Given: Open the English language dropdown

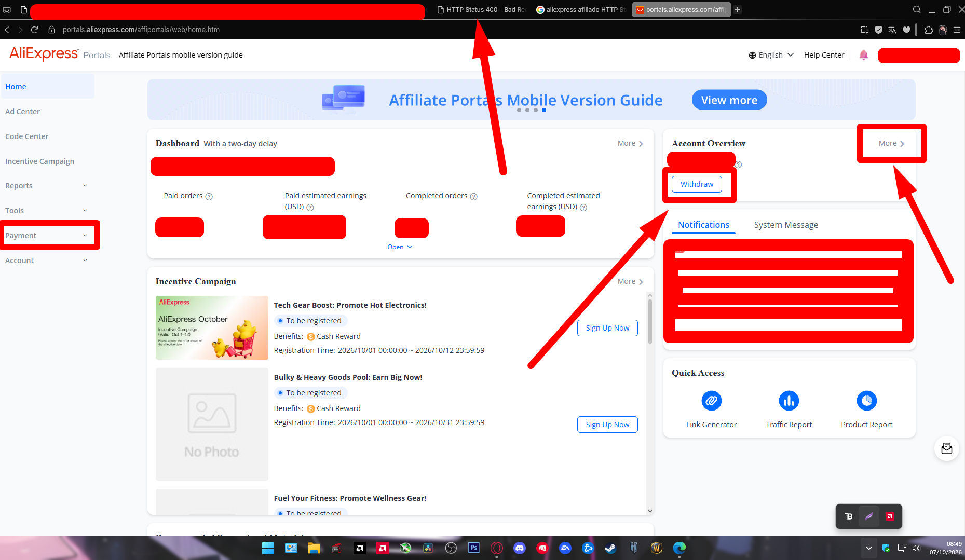Looking at the screenshot, I should pos(771,55).
